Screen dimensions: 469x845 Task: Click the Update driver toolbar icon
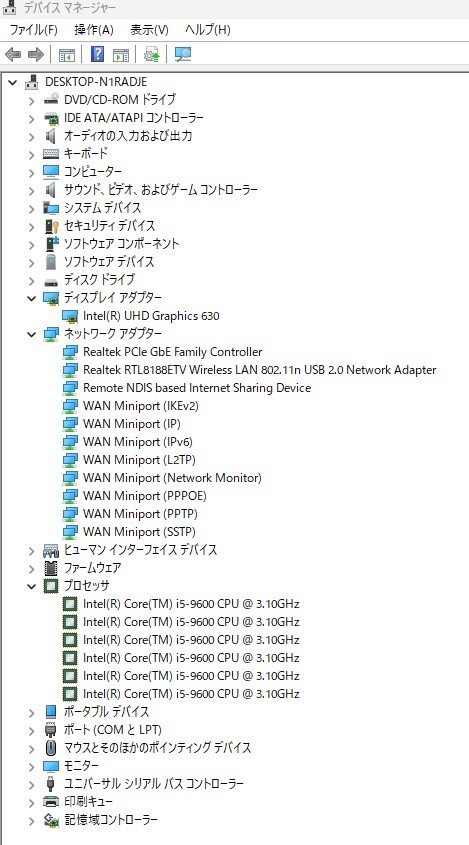[152, 54]
